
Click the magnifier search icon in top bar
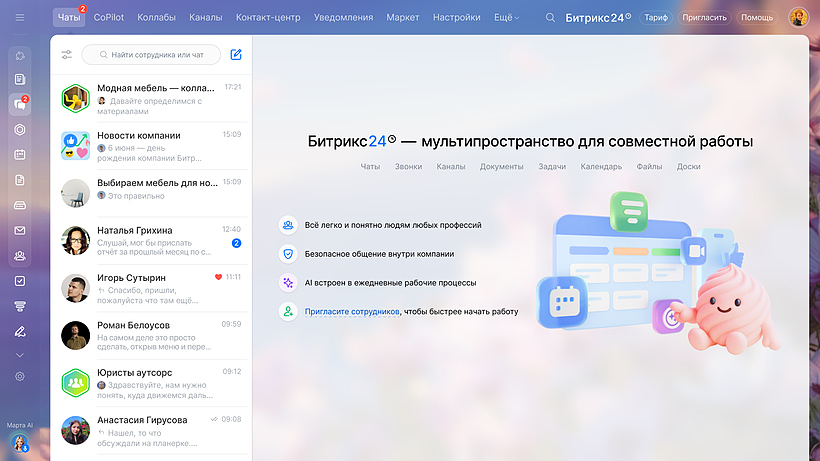click(550, 18)
